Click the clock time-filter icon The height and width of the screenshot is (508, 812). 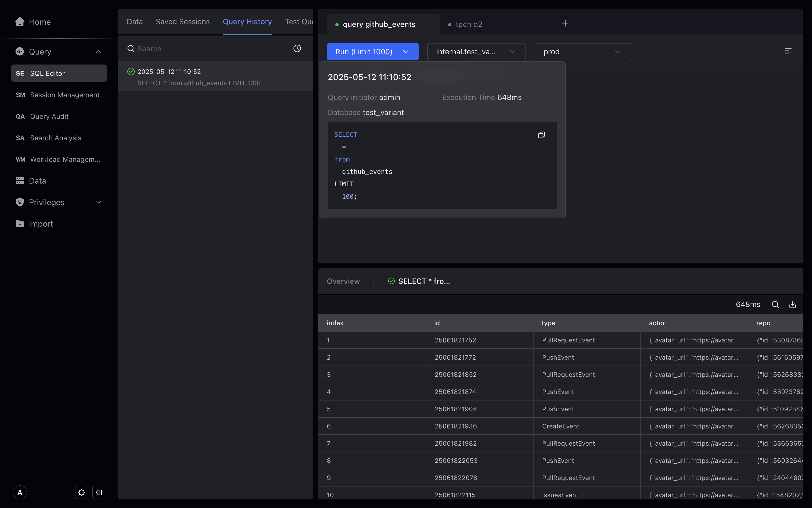pyautogui.click(x=297, y=48)
